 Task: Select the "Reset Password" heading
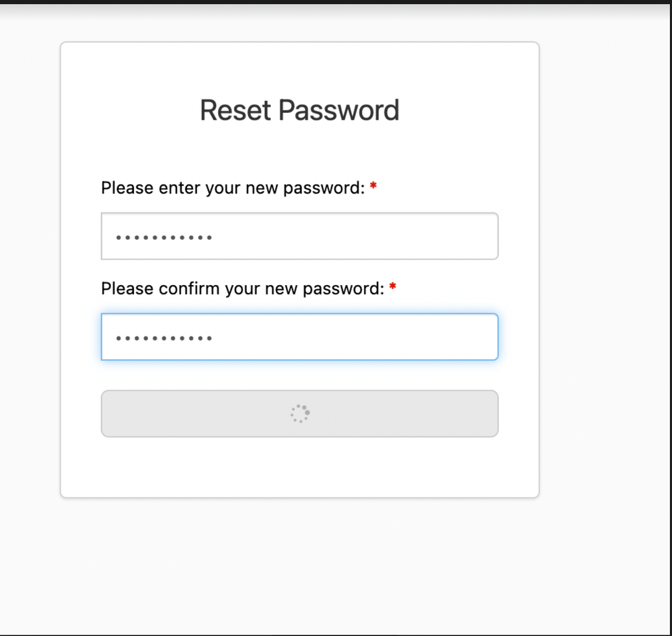coord(299,110)
